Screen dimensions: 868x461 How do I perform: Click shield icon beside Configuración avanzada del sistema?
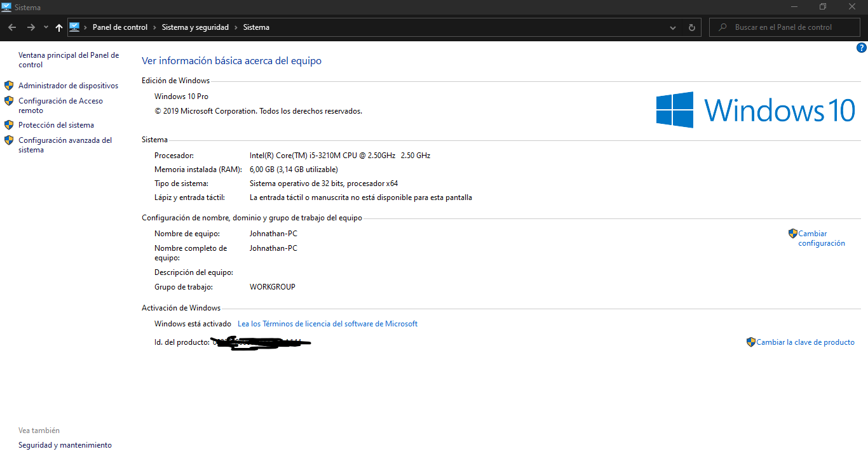[9, 140]
